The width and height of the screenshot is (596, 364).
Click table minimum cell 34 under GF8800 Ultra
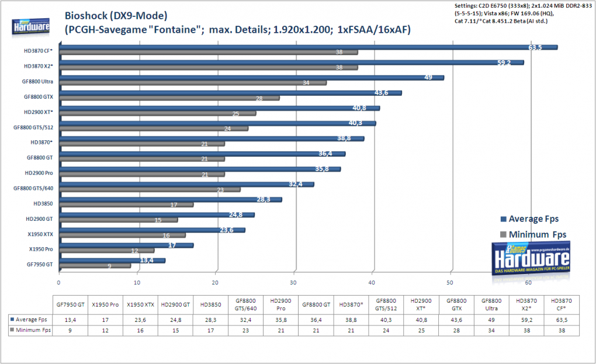tap(491, 331)
